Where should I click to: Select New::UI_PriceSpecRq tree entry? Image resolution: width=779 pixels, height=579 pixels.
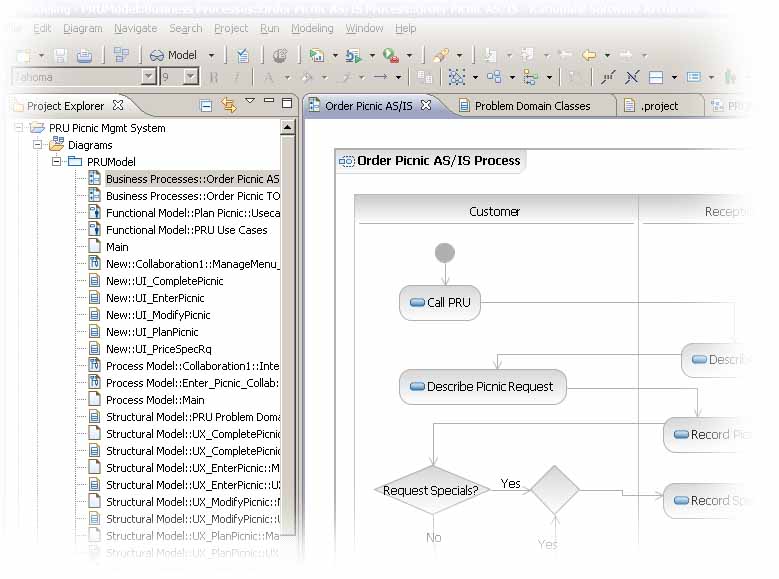pos(158,349)
